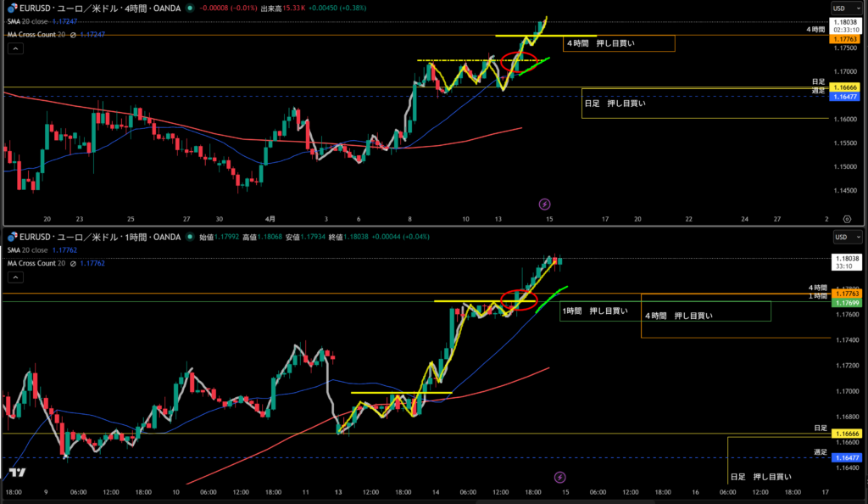Screen dimensions: 868x504
Task: Select MA Cross Count indicator on 4-hour chart
Action: pos(42,34)
